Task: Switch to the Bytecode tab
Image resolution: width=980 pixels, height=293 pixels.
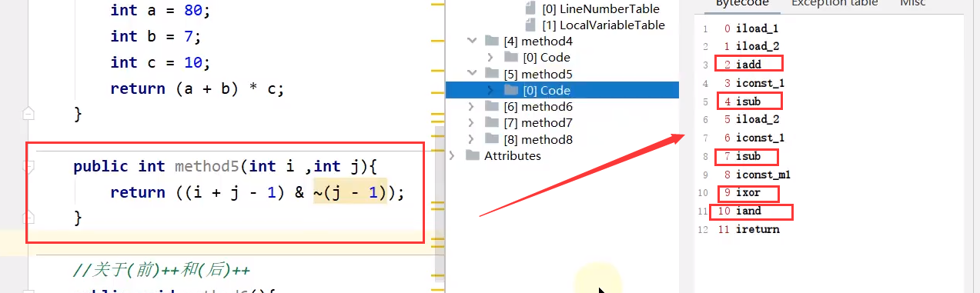Action: 742,3
